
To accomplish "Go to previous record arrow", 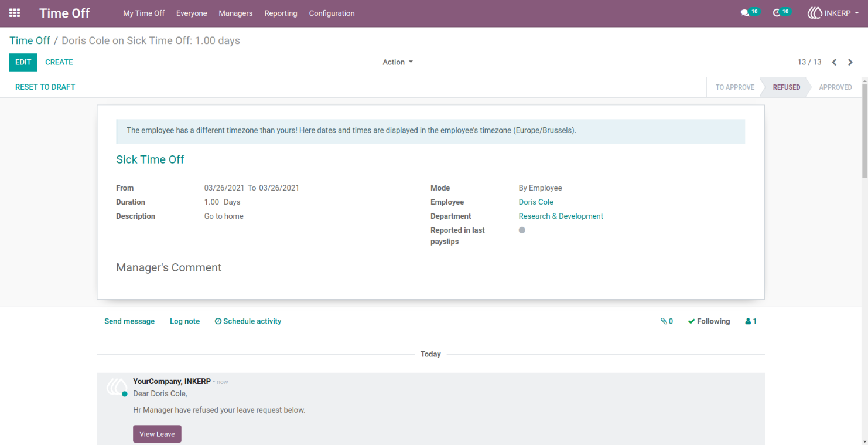I will (834, 62).
